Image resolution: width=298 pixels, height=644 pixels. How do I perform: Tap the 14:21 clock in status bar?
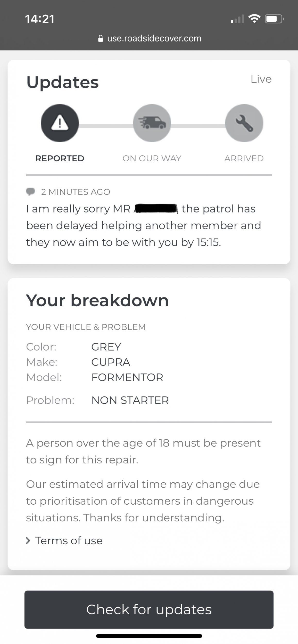(x=40, y=19)
